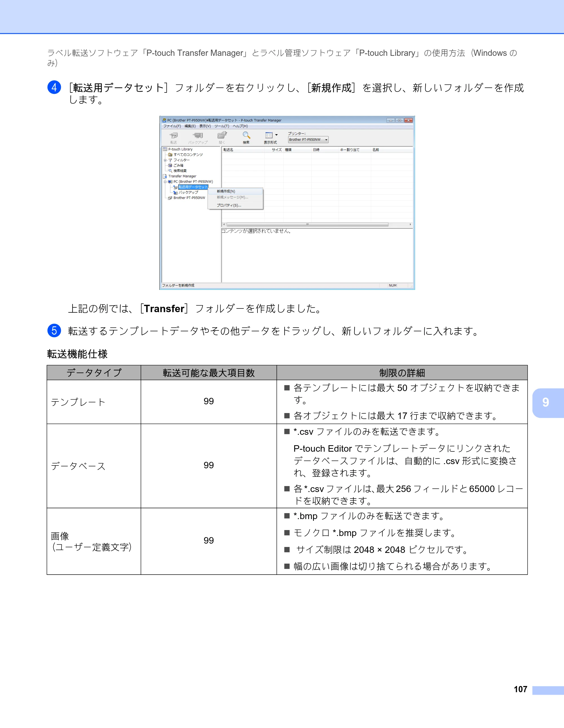Viewport: 564px width, 728px height.
Task: Open the ヘルプ(H) menu
Action: tap(240, 126)
